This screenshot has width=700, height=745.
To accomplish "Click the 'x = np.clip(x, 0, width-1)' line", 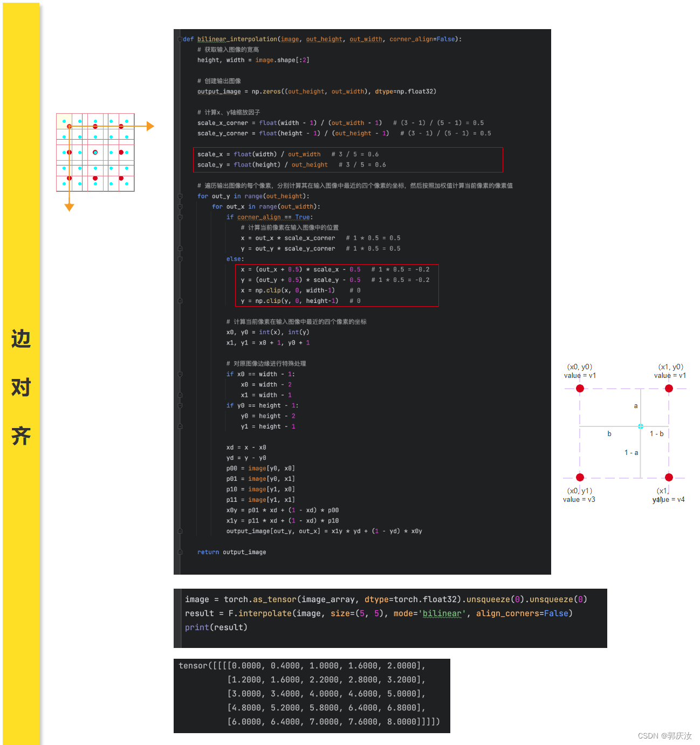I will [x=300, y=291].
